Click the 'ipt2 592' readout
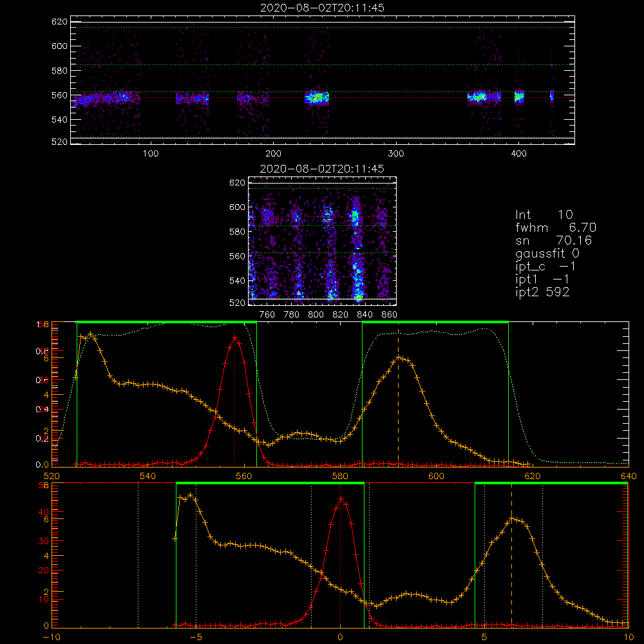Image resolution: width=644 pixels, height=644 pixels. tap(542, 292)
